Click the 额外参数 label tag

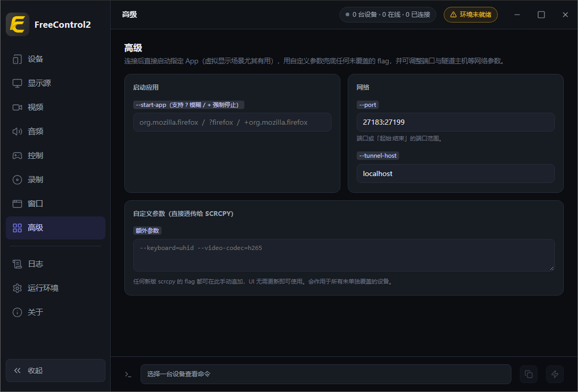[x=147, y=231]
